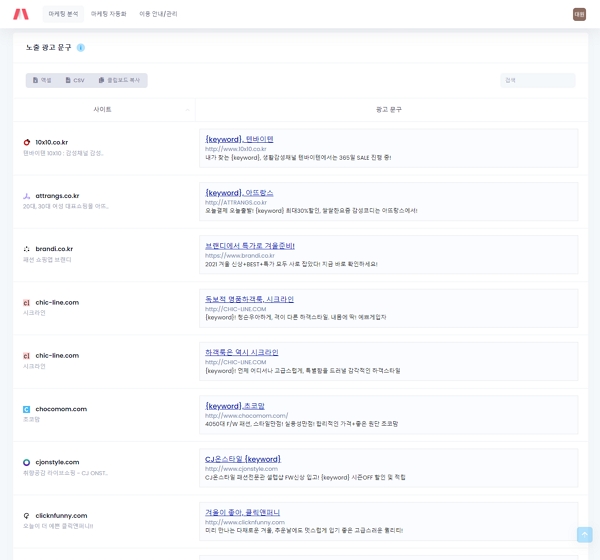Click the 광고 문구 column header
Image resolution: width=600 pixels, height=560 pixels.
coord(389,109)
